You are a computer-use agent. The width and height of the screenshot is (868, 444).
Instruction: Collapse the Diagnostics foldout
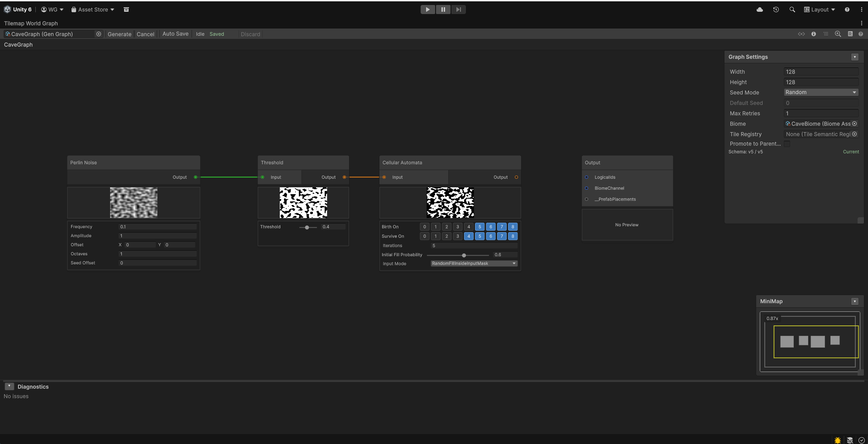[x=9, y=387]
